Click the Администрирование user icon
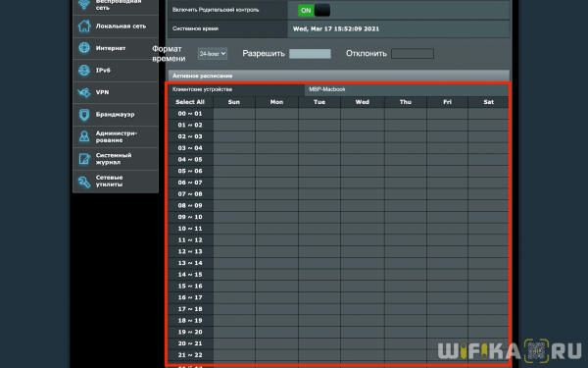Image resolution: width=588 pixels, height=368 pixels. pyautogui.click(x=84, y=136)
